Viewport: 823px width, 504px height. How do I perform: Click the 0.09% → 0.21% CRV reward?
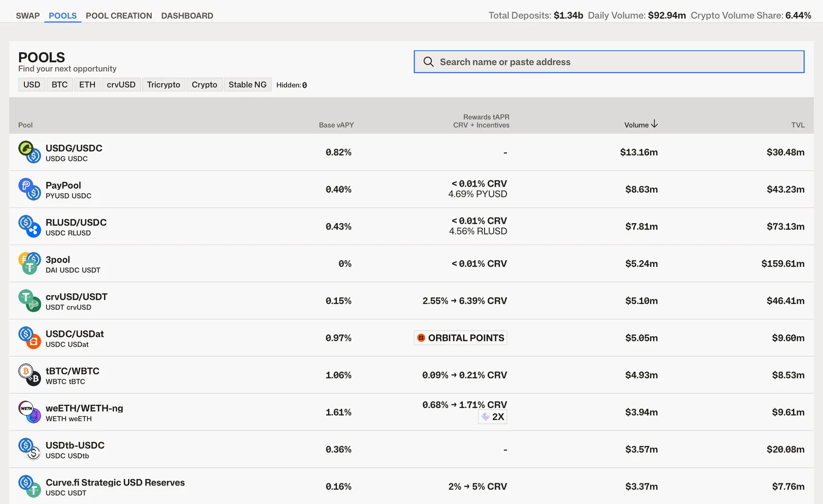click(x=464, y=375)
